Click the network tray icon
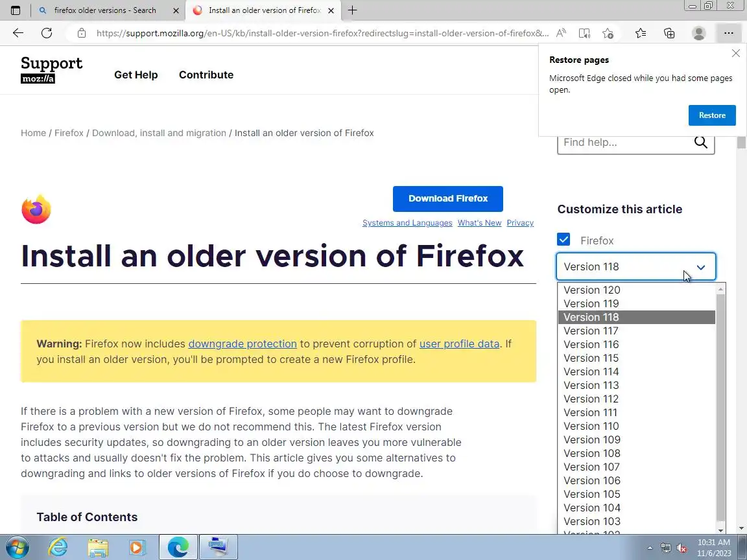 (665, 548)
